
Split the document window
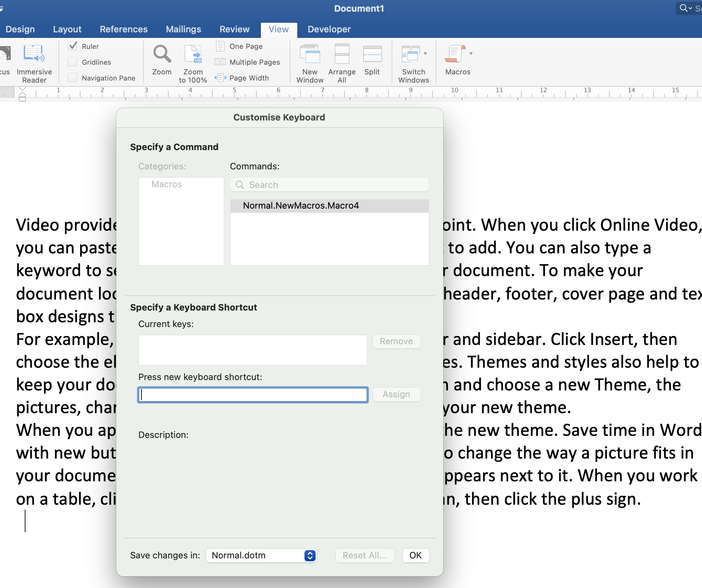372,54
